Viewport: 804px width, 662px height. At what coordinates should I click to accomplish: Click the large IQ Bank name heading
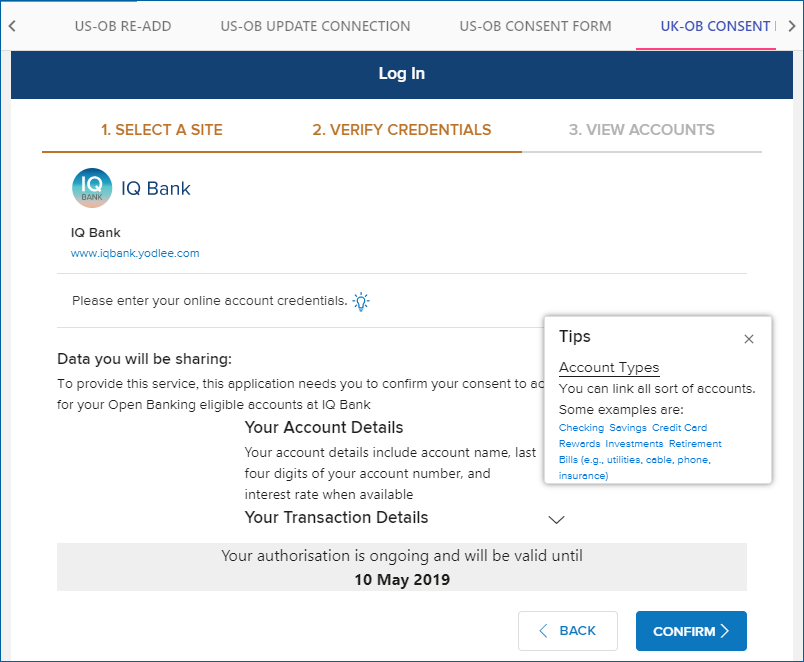(156, 188)
